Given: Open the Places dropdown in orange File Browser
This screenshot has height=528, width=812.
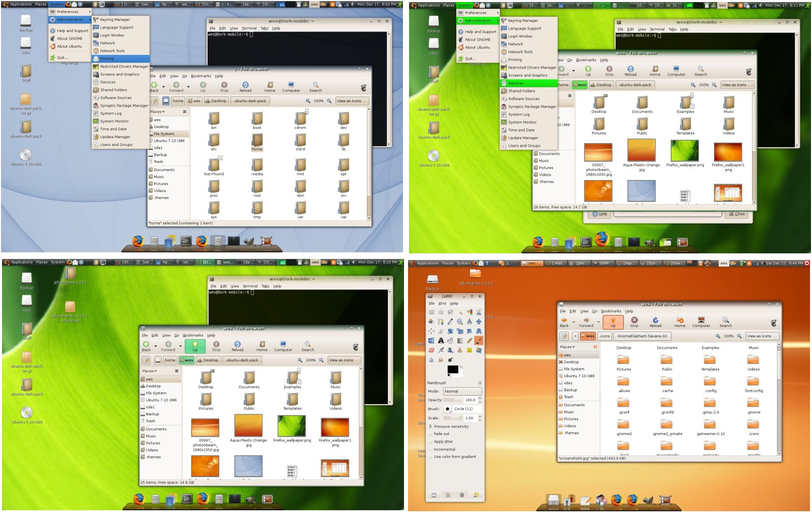Looking at the screenshot, I should pos(567,347).
